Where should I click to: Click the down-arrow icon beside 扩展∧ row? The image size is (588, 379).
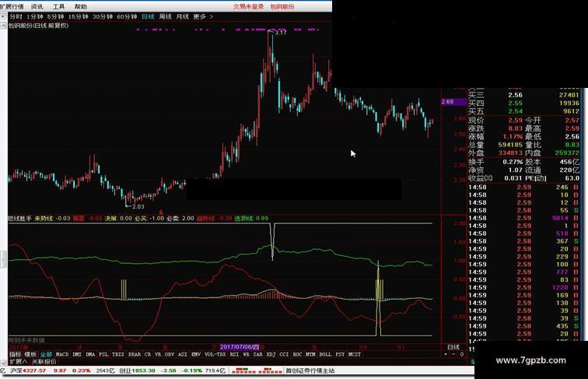click(x=3, y=362)
